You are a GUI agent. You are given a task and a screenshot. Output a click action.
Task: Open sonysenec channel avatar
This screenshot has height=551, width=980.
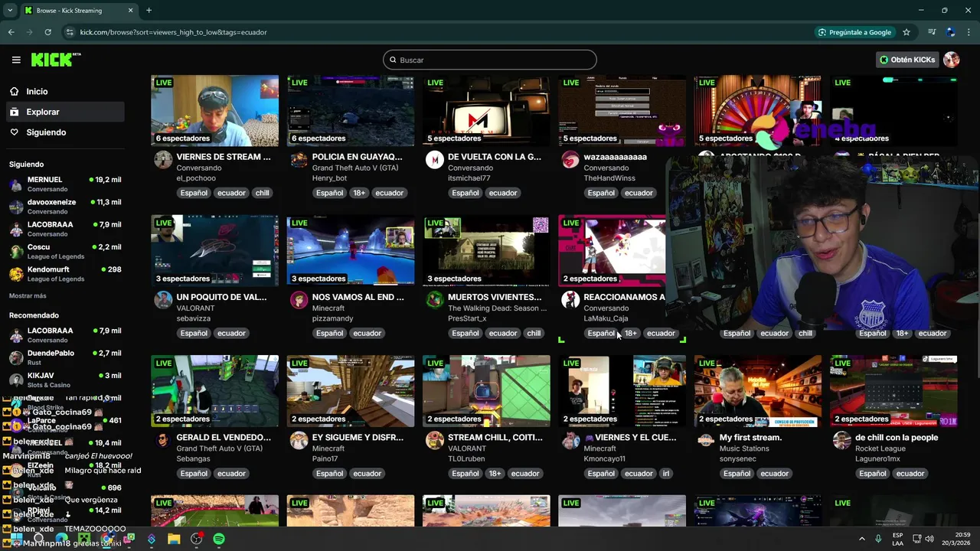(706, 440)
